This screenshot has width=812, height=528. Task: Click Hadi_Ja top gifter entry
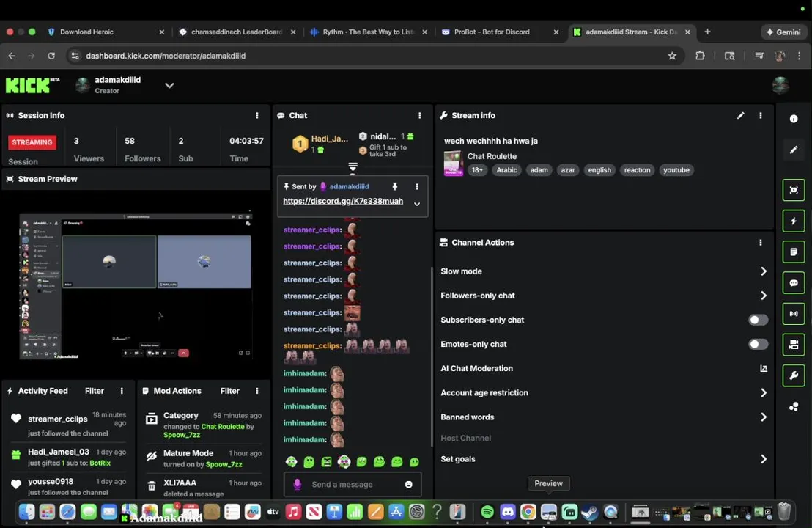[321, 144]
